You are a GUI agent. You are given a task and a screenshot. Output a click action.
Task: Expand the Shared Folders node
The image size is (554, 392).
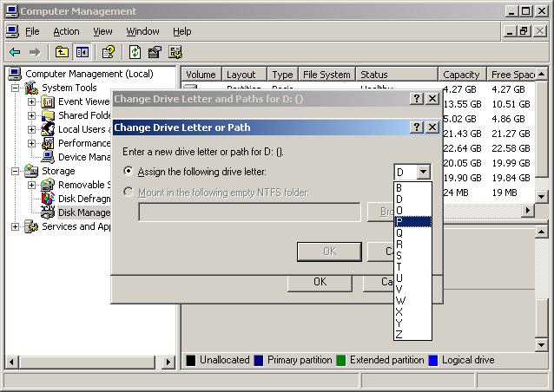coord(31,115)
